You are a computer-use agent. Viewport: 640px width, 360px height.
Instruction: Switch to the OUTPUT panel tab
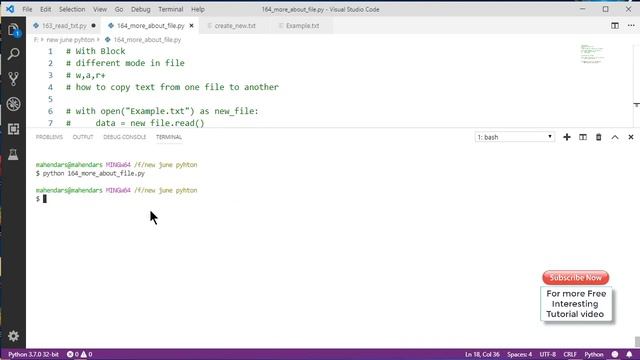tap(83, 137)
